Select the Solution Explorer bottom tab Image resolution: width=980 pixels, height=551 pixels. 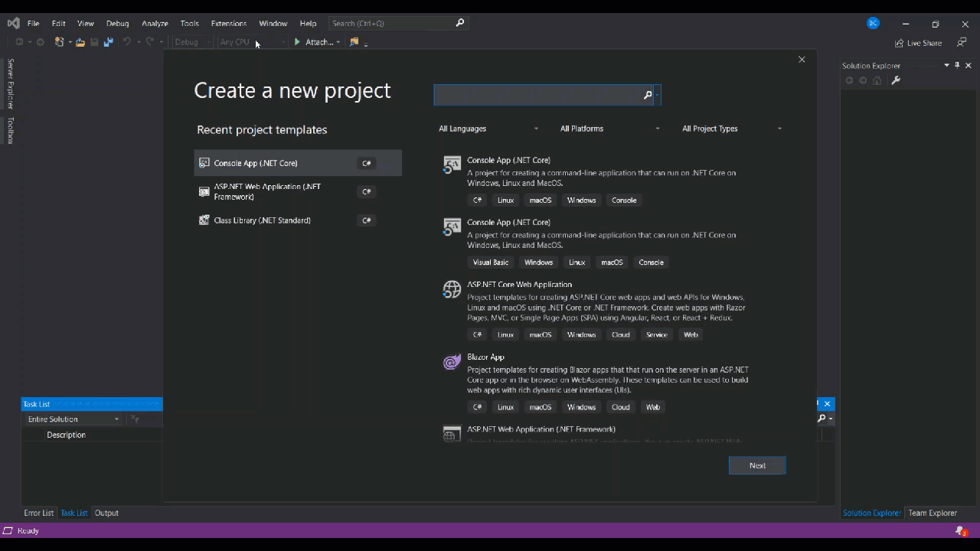pos(871,513)
